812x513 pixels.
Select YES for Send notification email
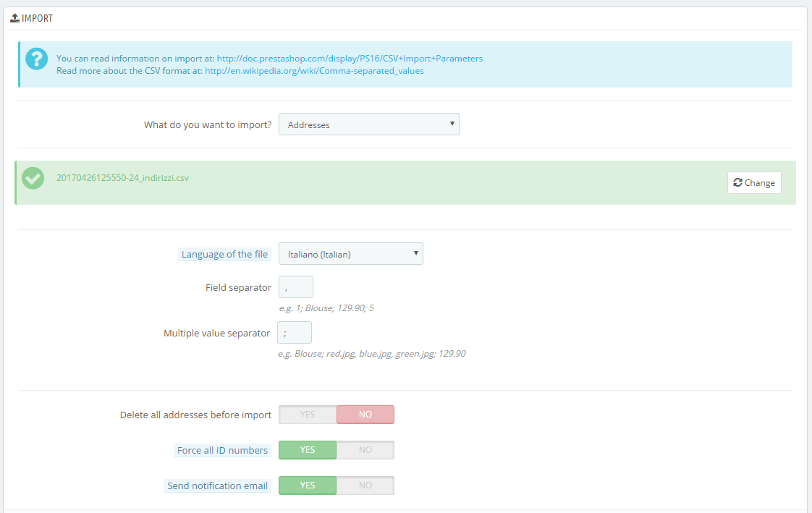coord(308,486)
